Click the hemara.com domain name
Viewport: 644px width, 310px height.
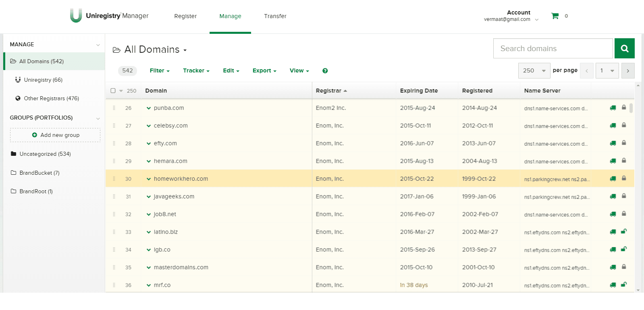click(x=170, y=161)
